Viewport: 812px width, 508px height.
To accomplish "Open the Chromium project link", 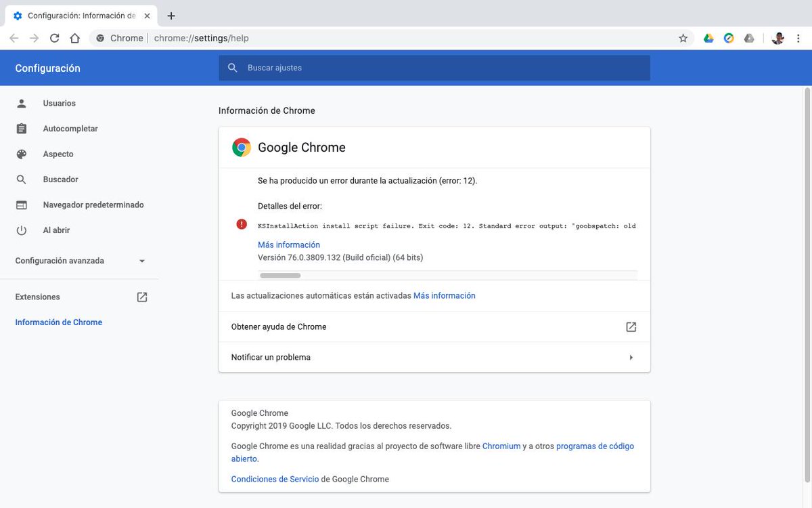I will (x=501, y=446).
